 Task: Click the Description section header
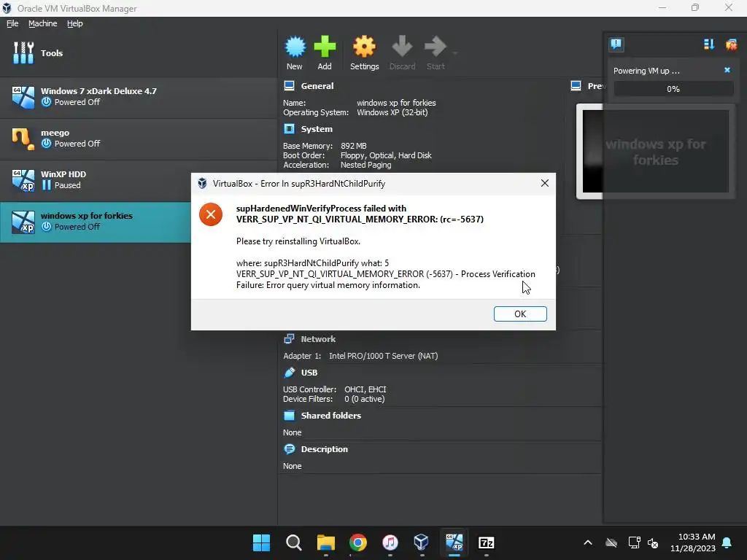click(x=324, y=449)
